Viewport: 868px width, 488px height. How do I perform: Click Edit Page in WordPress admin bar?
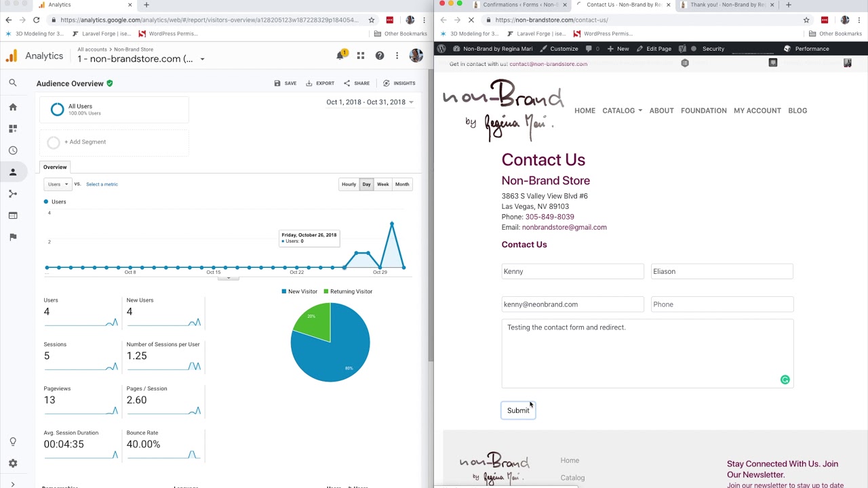[654, 49]
